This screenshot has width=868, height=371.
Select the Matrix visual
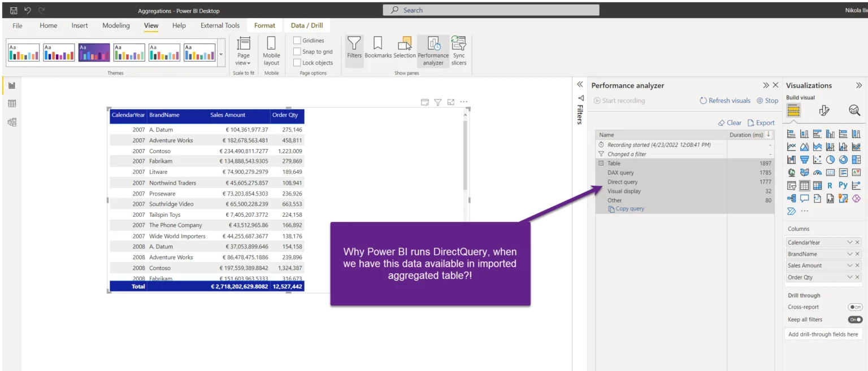point(817,185)
